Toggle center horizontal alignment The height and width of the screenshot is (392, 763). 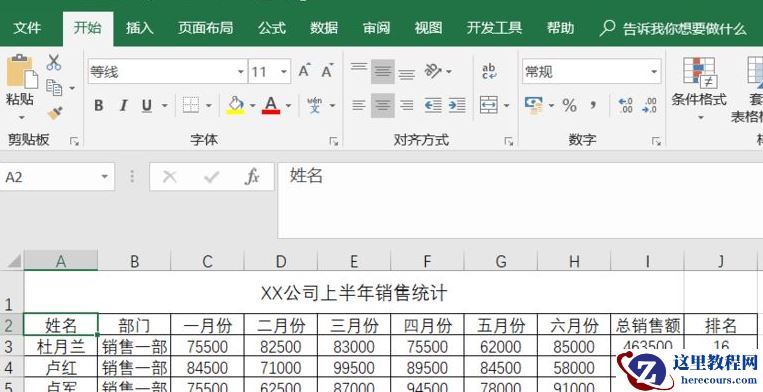click(x=383, y=105)
